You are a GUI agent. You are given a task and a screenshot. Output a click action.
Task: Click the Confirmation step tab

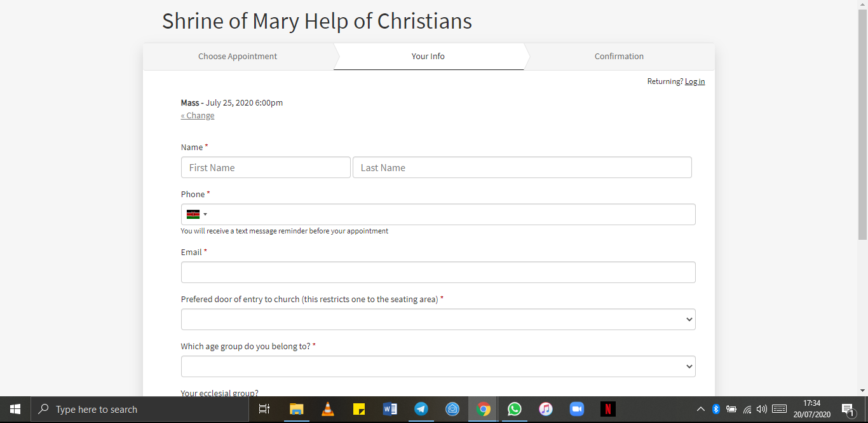(x=619, y=57)
